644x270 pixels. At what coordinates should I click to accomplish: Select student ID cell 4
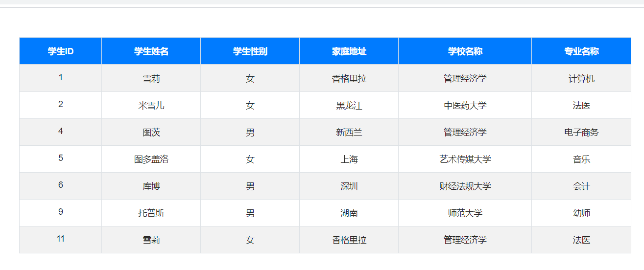pyautogui.click(x=61, y=132)
